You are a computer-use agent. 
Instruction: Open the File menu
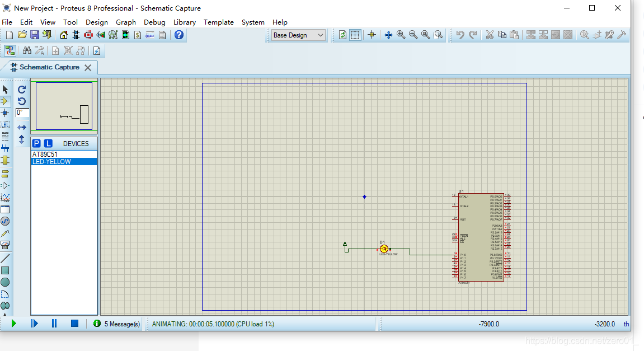pyautogui.click(x=7, y=22)
